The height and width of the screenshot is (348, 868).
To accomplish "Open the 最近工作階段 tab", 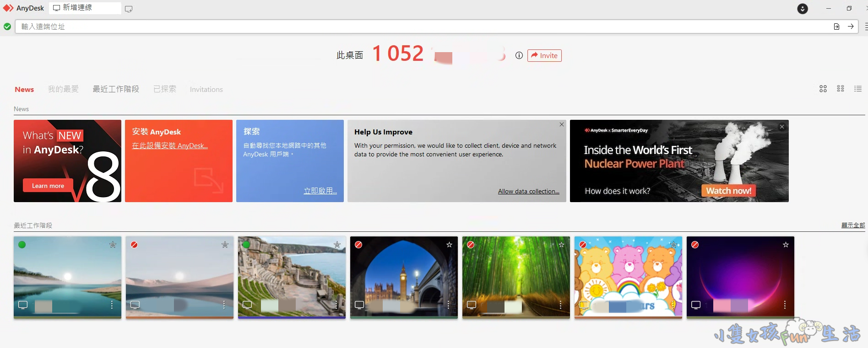I will (116, 89).
